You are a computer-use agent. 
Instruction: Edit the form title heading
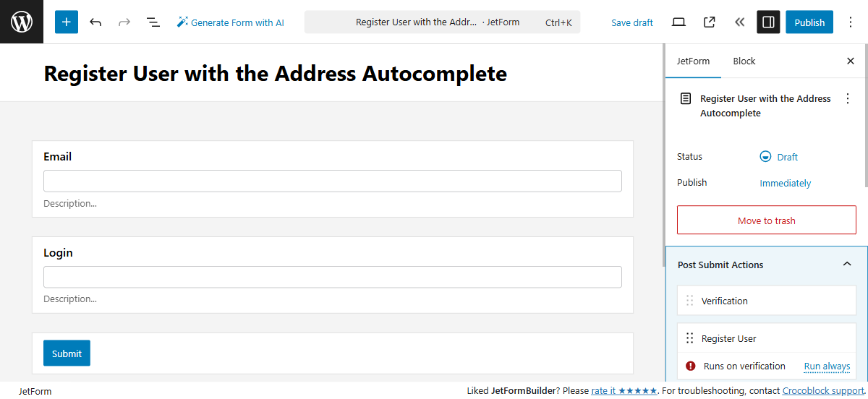pyautogui.click(x=276, y=73)
